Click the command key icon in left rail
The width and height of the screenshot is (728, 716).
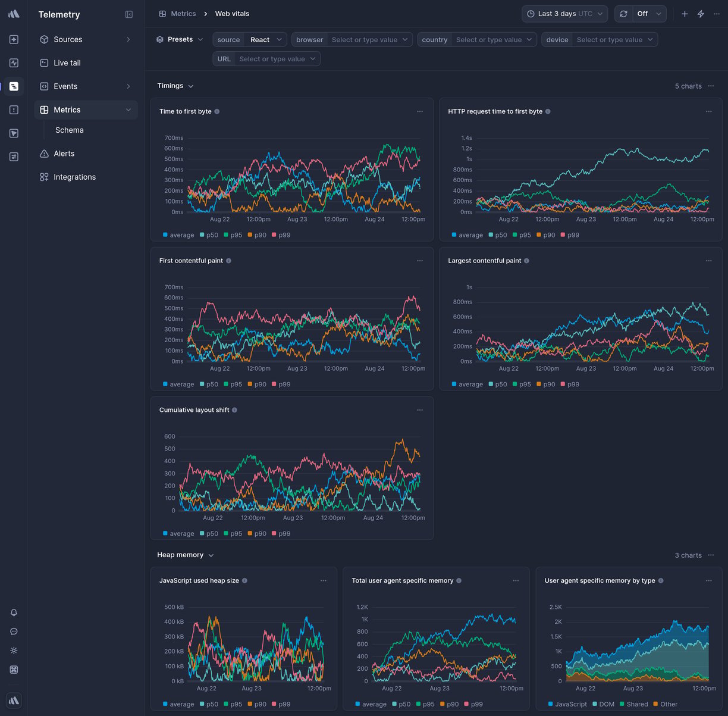click(x=14, y=670)
